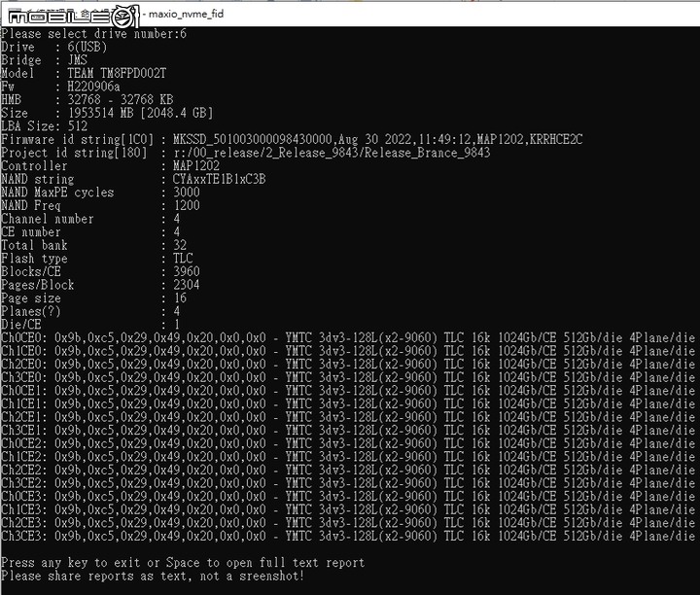
Task: Select the Controller value 'MAP1202'
Action: [x=196, y=166]
